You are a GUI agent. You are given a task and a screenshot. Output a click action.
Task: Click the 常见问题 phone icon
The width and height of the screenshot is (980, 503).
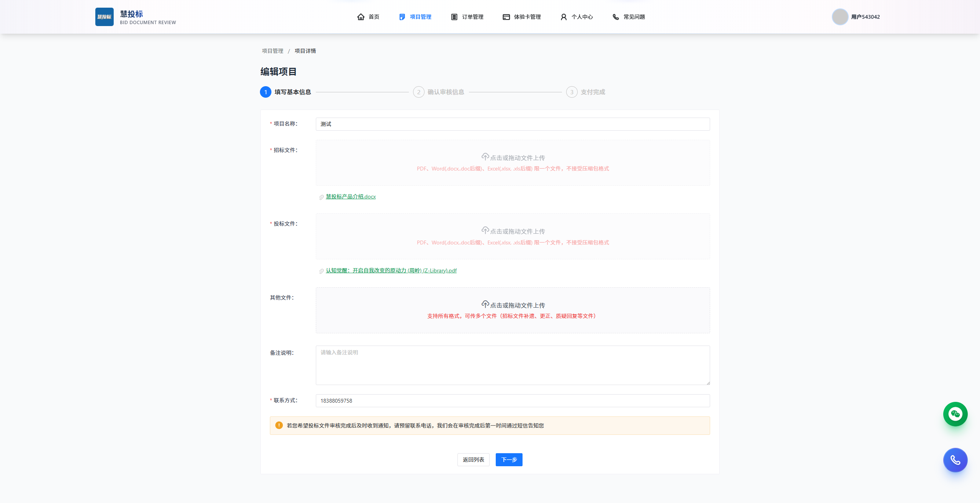[x=616, y=17]
